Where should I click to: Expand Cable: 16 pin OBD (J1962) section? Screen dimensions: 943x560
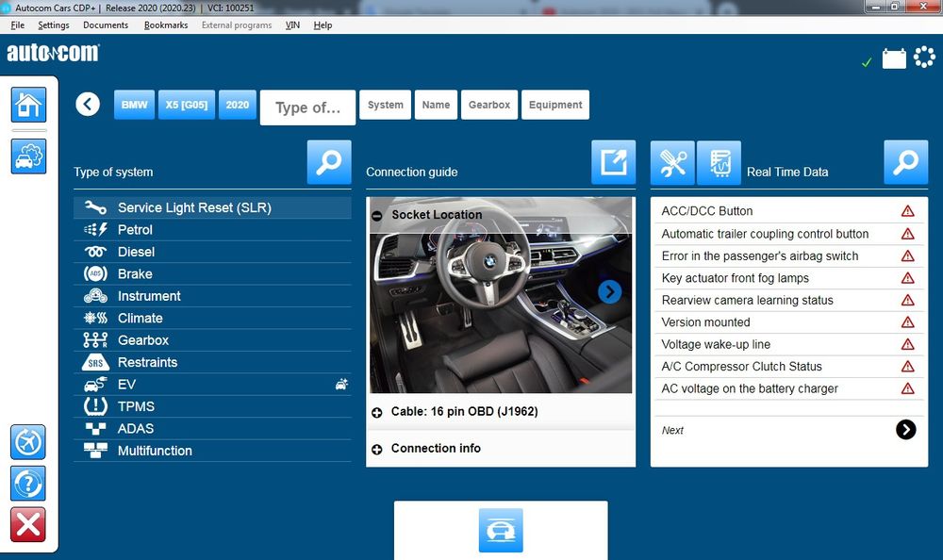click(377, 413)
